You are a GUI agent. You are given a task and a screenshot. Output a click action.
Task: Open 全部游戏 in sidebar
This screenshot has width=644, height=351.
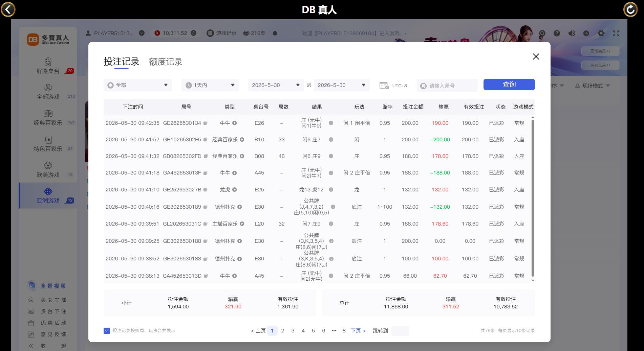point(48,92)
